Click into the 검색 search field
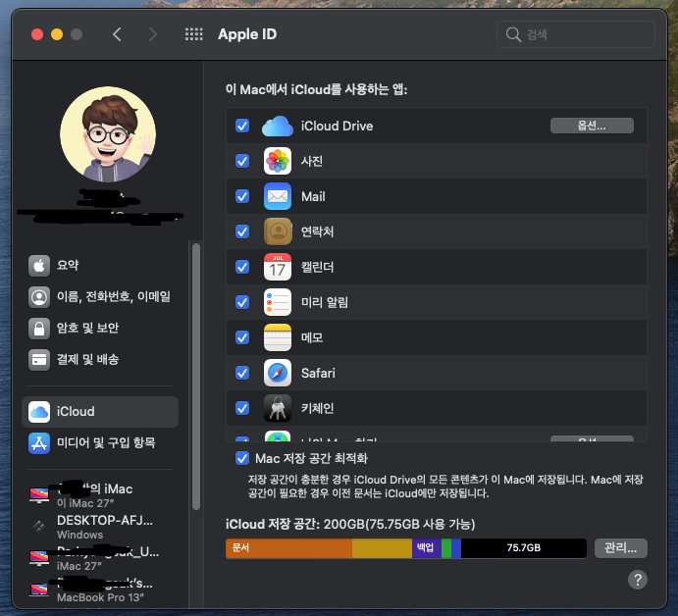The height and width of the screenshot is (616, 678). [x=576, y=34]
